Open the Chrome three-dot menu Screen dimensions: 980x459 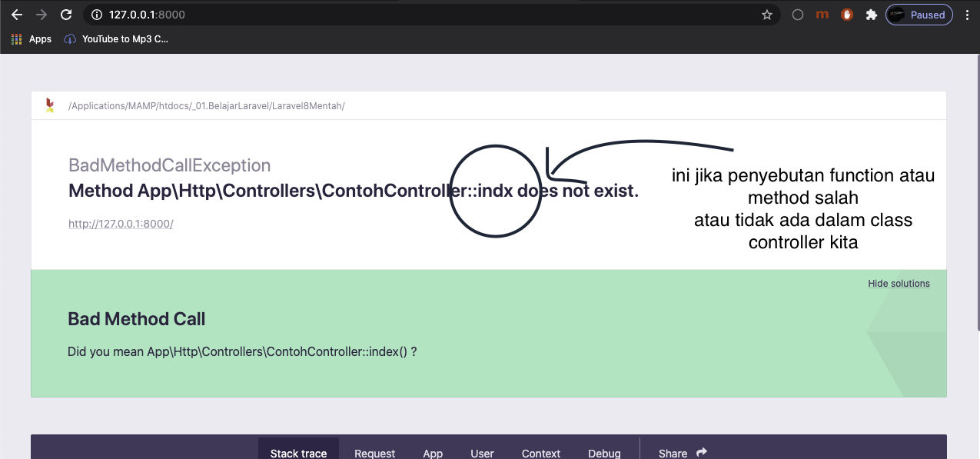click(x=967, y=15)
